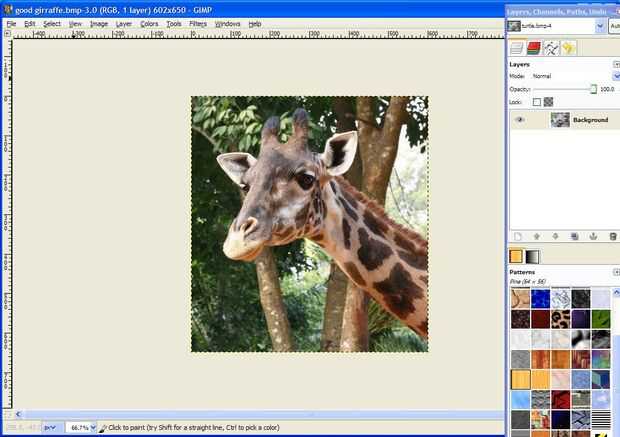Switch to the Gradients tab icon

point(532,256)
